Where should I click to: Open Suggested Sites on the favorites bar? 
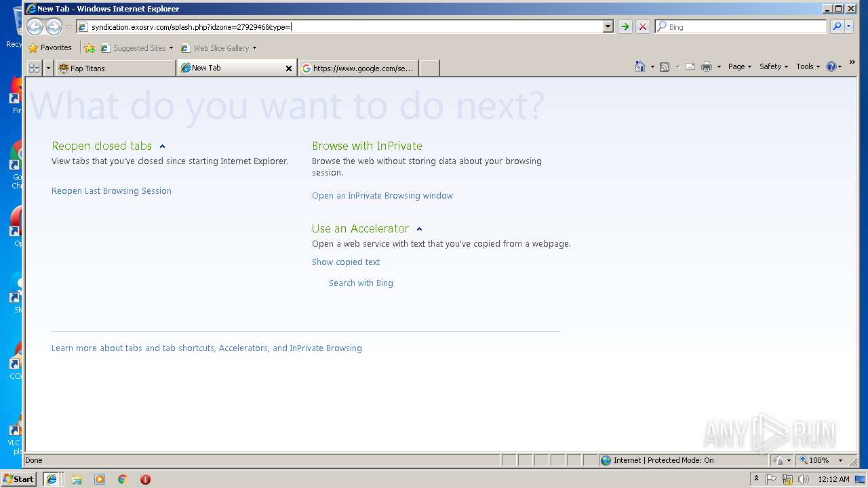(x=134, y=47)
